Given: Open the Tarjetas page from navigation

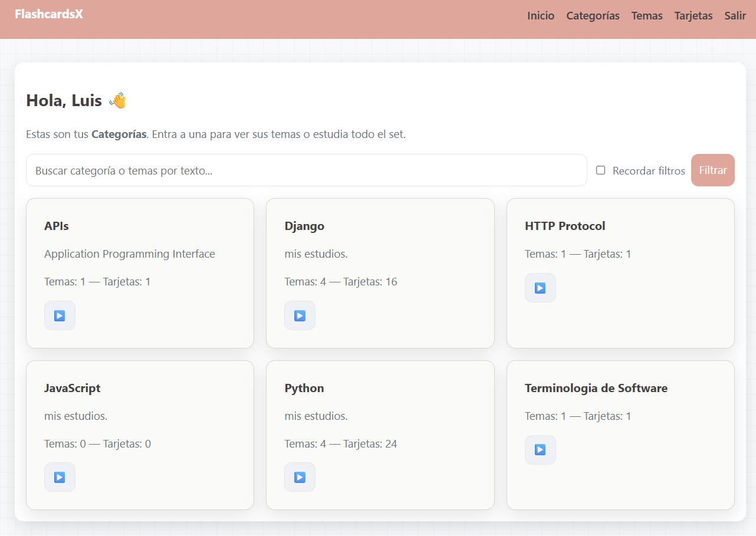Looking at the screenshot, I should [693, 16].
